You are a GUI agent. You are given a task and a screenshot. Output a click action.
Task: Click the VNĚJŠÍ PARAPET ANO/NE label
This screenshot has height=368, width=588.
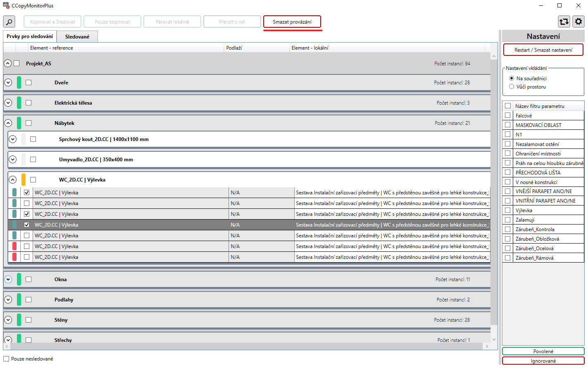click(x=544, y=191)
